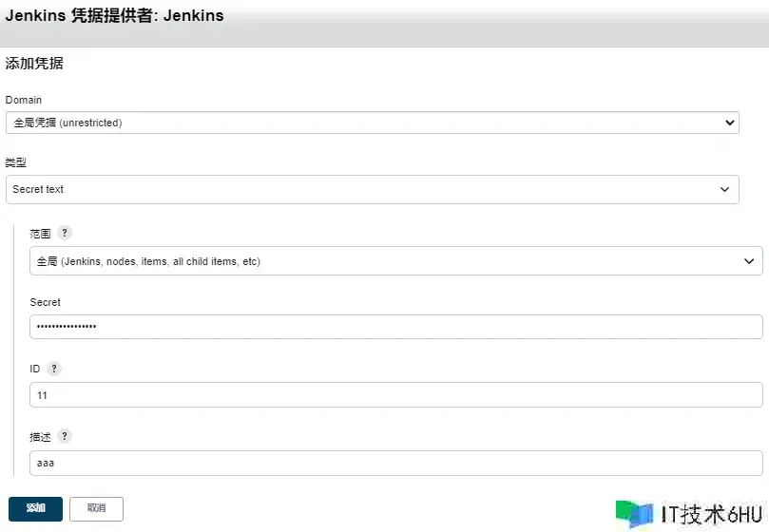The image size is (769, 532).
Task: Click the ID label text
Action: [x=36, y=369]
